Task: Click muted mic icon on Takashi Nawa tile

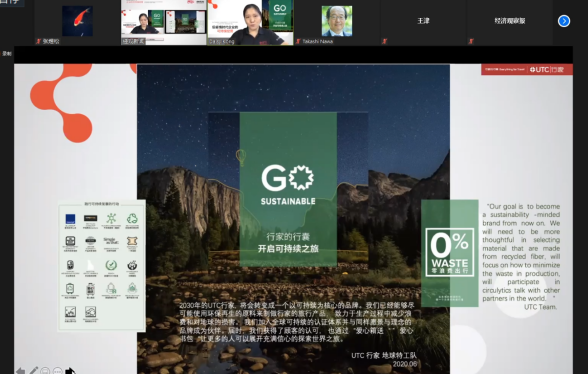Action: point(298,41)
